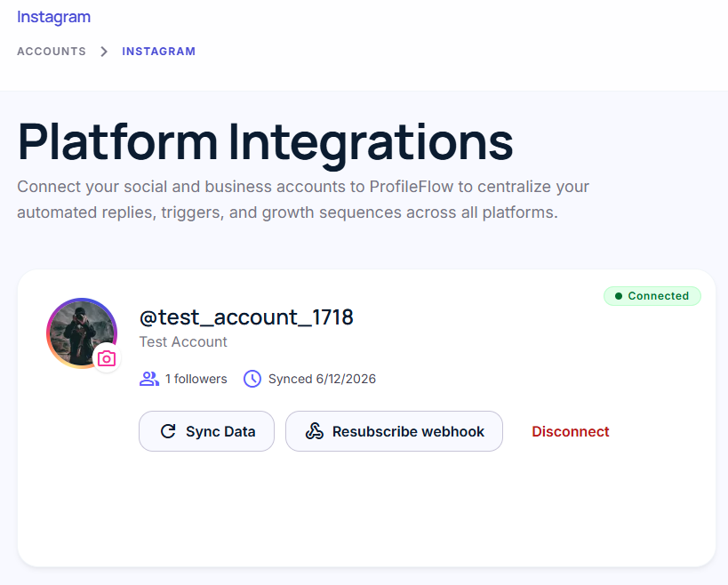This screenshot has height=585, width=728.
Task: Go to ACCOUNTS breadcrumb link
Action: pyautogui.click(x=52, y=52)
